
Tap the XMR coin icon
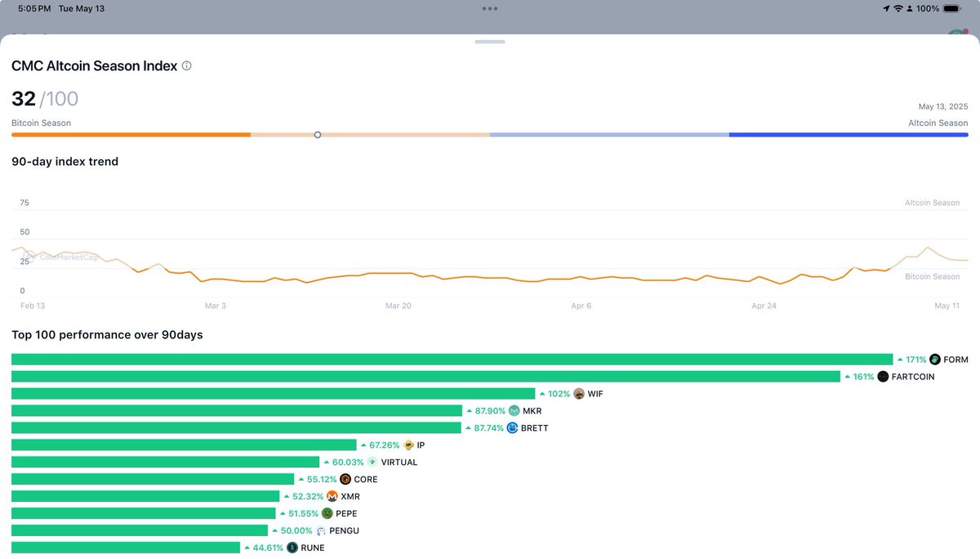pyautogui.click(x=332, y=497)
